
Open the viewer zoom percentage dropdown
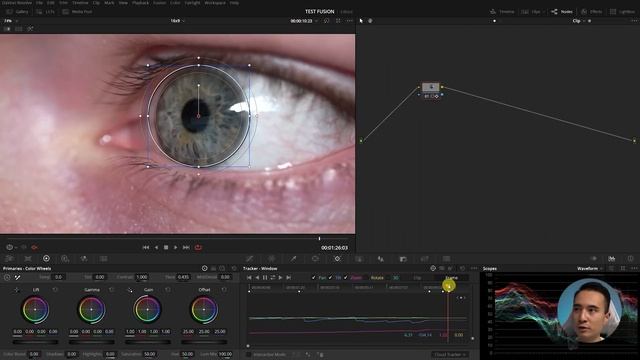pyautogui.click(x=11, y=21)
